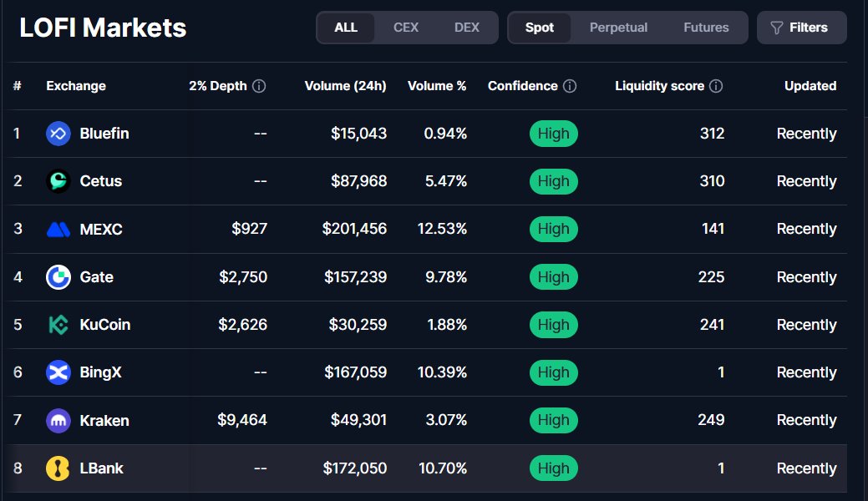
Task: Sort by Volume % column header
Action: click(437, 86)
